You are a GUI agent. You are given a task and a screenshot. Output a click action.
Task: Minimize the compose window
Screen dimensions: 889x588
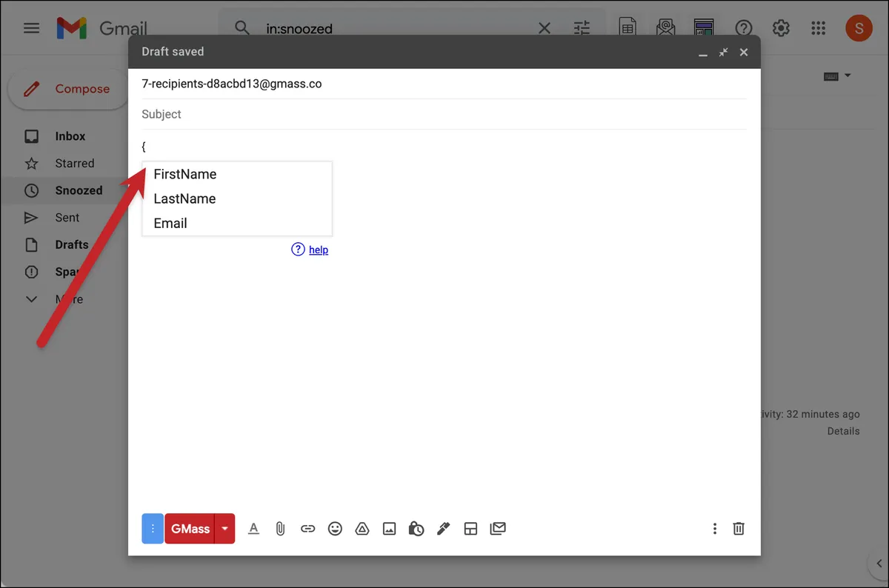coord(702,53)
